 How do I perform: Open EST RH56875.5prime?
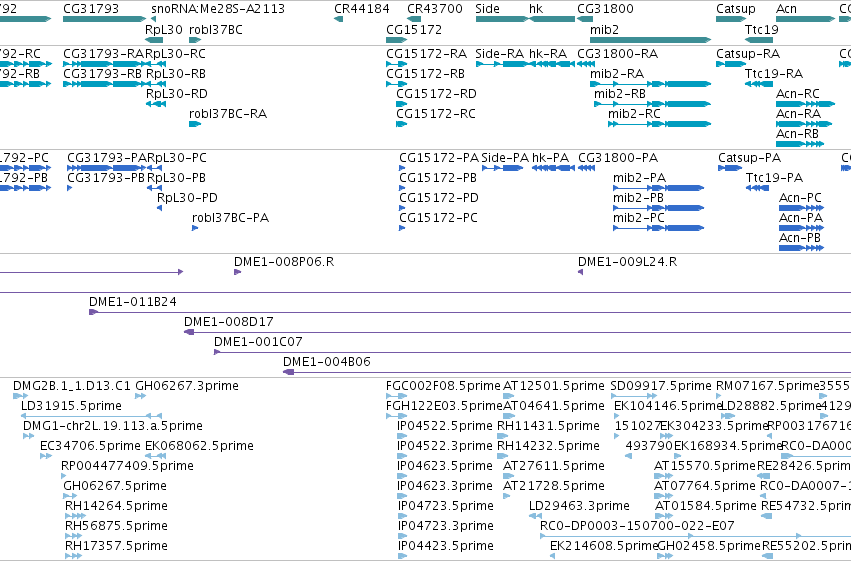coord(116,526)
